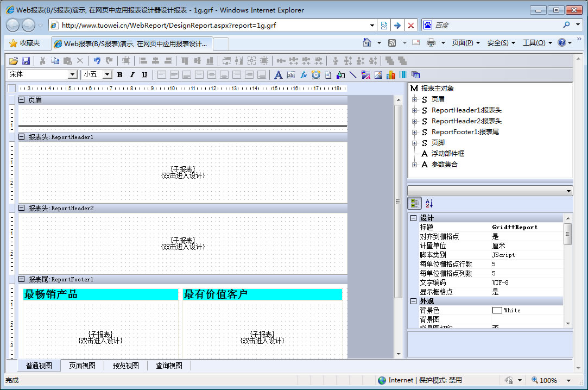The width and height of the screenshot is (588, 390).
Task: Insert a picture box using the image icon
Action: pyautogui.click(x=378, y=75)
